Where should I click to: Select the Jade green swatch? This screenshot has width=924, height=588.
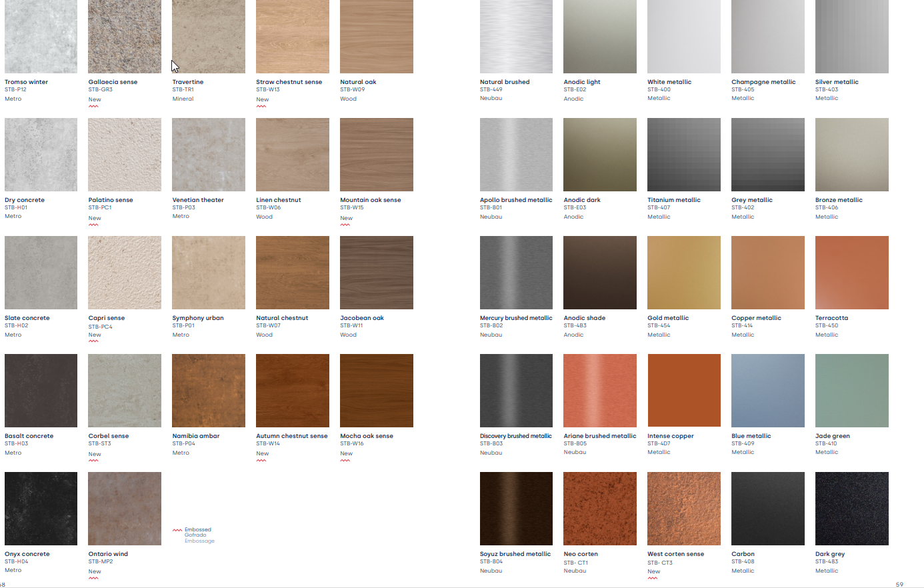coord(851,391)
